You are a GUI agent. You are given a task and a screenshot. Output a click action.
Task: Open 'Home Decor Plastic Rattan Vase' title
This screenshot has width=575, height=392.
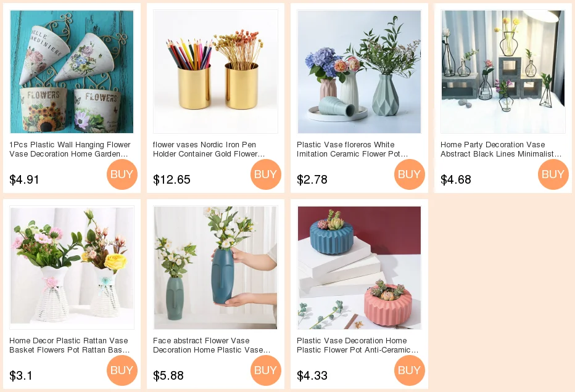coord(69,346)
